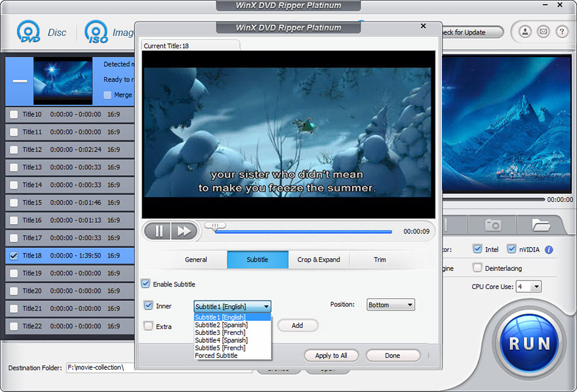Switch to the Crop & Expand tab
Screen dimensions: 577x392
click(x=318, y=260)
